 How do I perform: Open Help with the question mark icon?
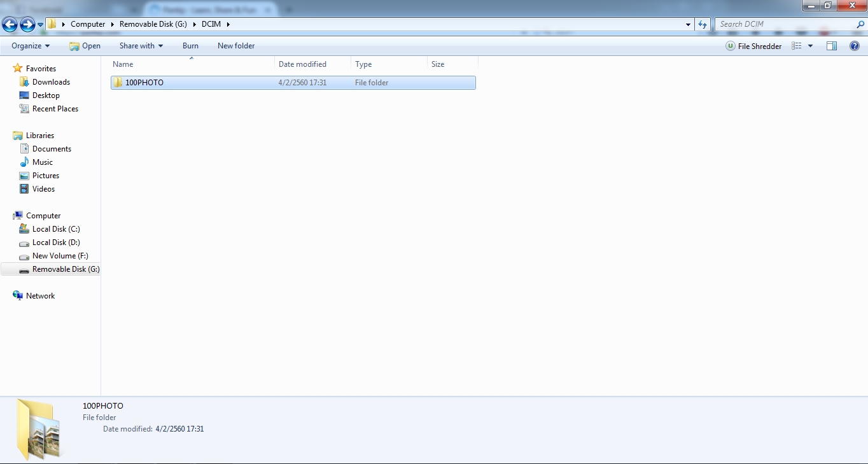pos(855,46)
